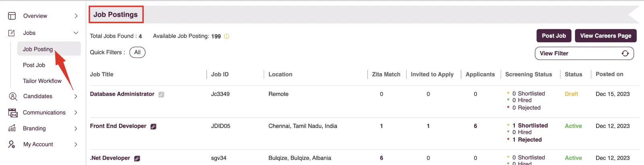644x165 pixels.
Task: Click the Branding chart icon
Action: coord(12,128)
